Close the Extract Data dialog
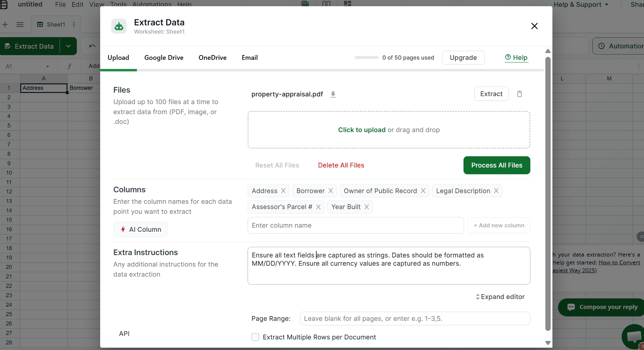644x350 pixels. (x=534, y=26)
